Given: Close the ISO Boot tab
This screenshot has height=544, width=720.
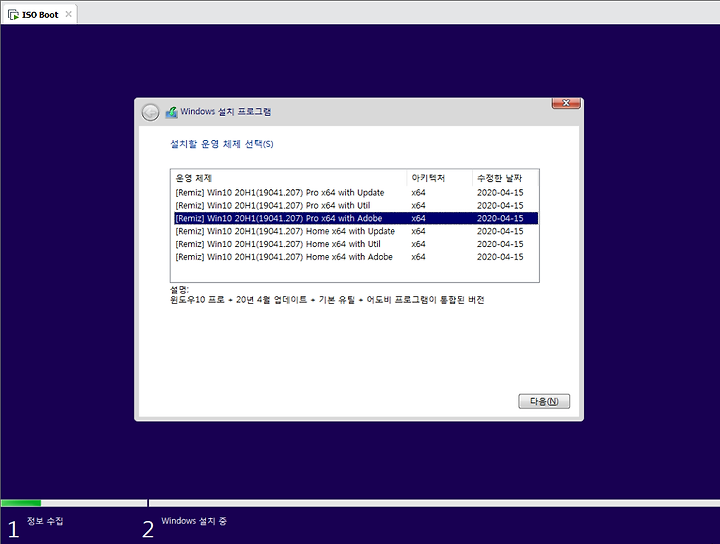Looking at the screenshot, I should (x=68, y=14).
